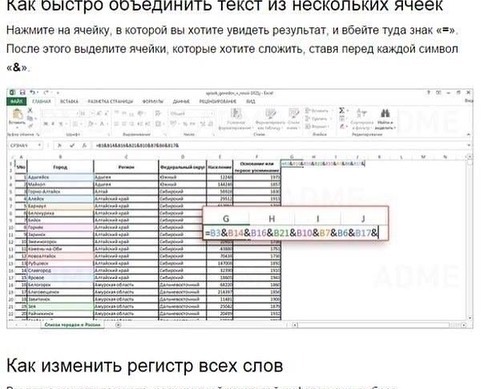The image size is (484, 389).
Task: Click the heading Как изменить регистр всех слов
Action: point(145,366)
